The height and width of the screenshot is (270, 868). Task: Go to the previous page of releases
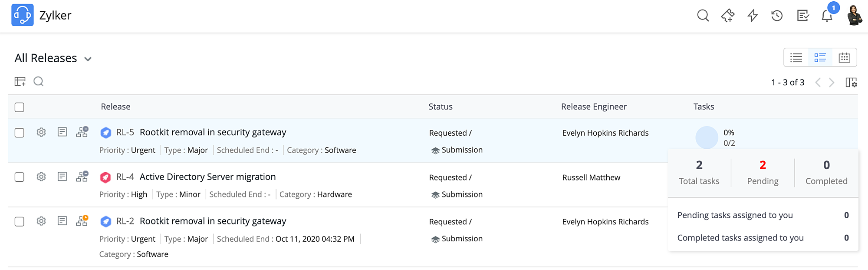(x=818, y=82)
